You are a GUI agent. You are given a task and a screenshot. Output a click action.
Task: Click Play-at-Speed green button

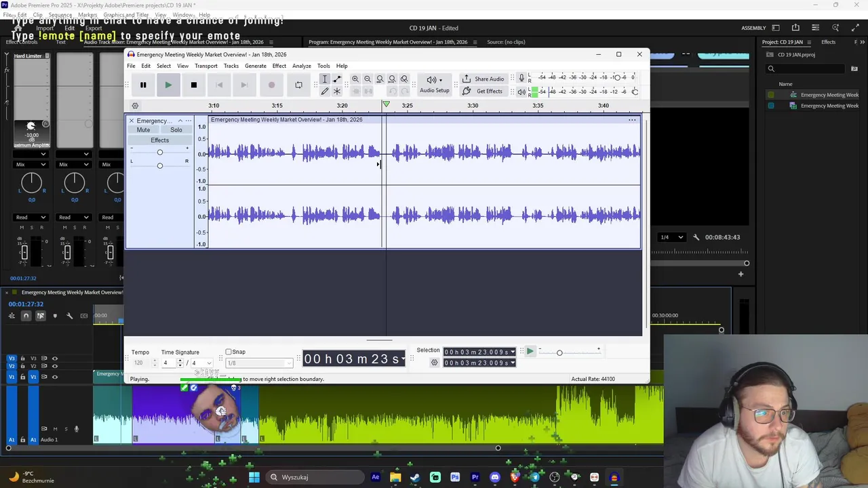coord(530,352)
